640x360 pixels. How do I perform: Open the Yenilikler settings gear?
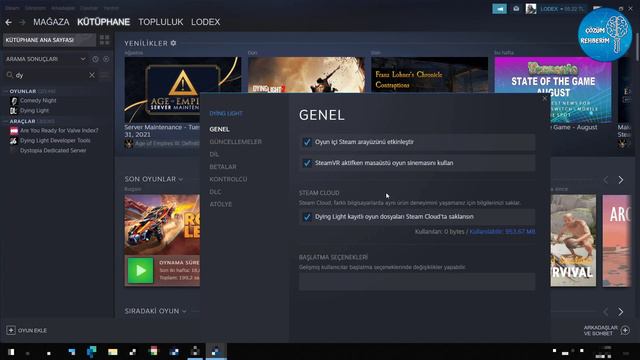coord(173,43)
